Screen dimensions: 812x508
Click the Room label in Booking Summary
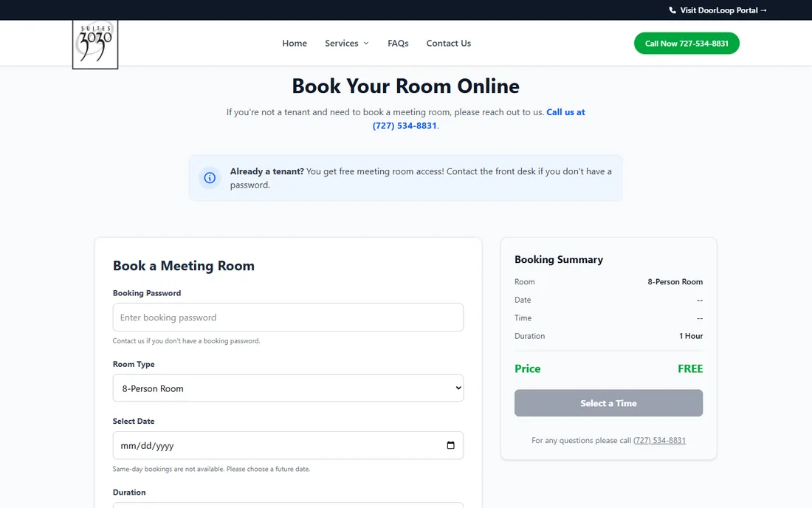click(x=525, y=282)
